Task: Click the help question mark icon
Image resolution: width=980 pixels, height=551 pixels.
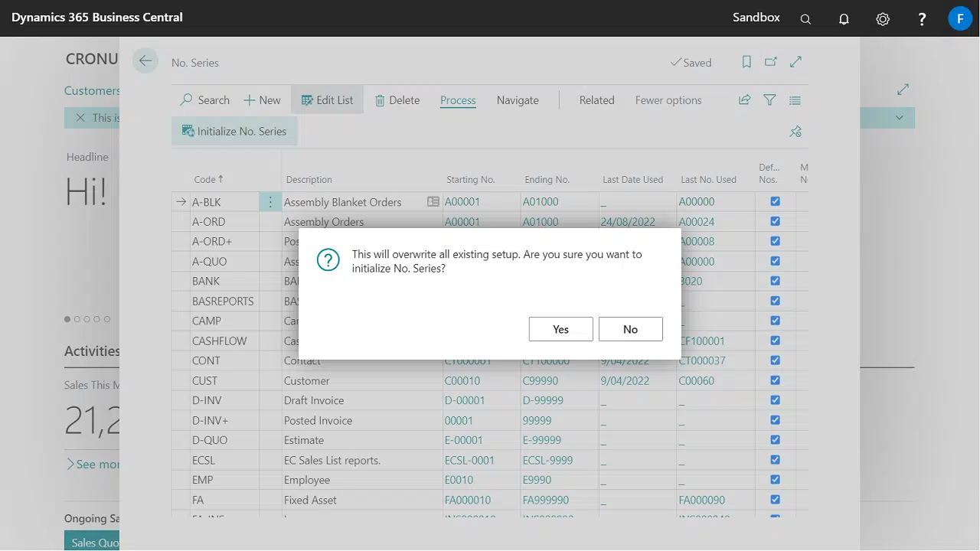Action: (x=922, y=18)
